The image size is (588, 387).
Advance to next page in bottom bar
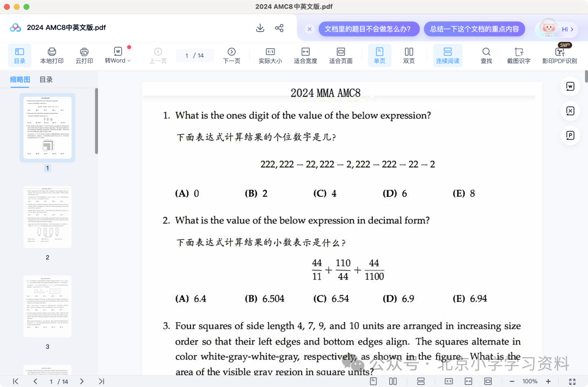(x=82, y=382)
